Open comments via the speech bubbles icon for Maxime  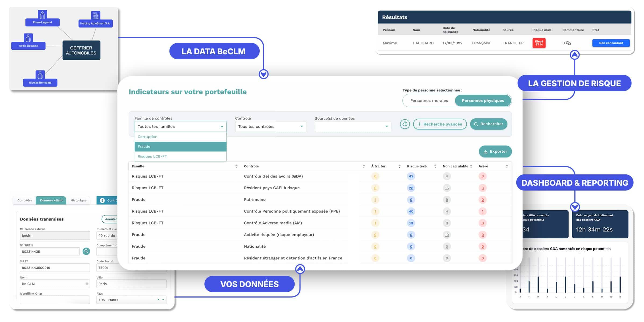point(569,43)
